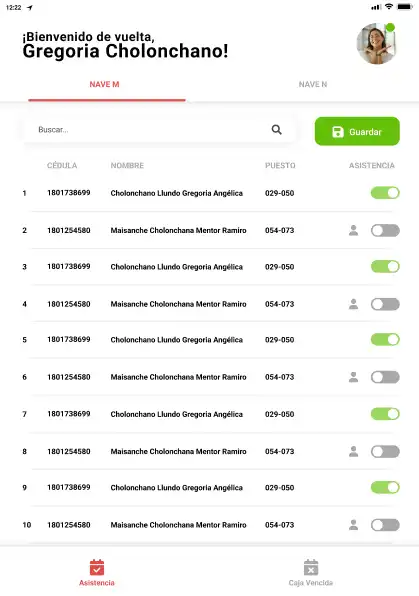The image size is (419, 596).
Task: Enable attendance switch in row 6
Action: click(385, 377)
